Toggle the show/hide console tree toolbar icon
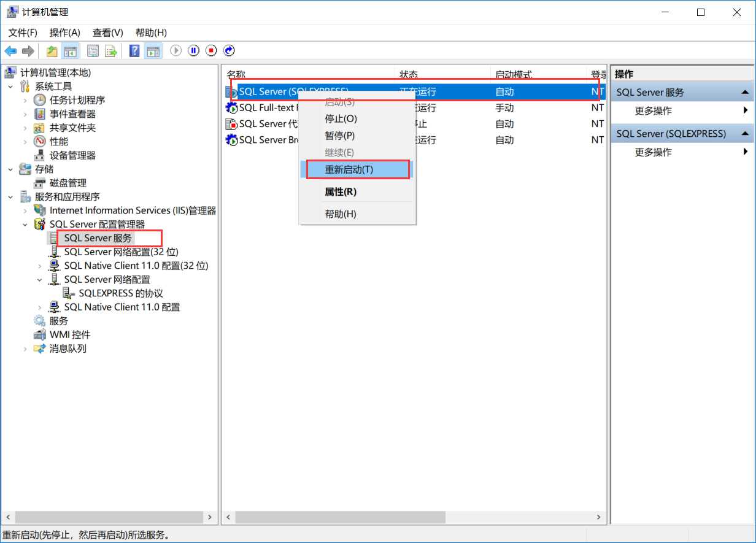Screen dimensions: 756x543 (x=71, y=51)
